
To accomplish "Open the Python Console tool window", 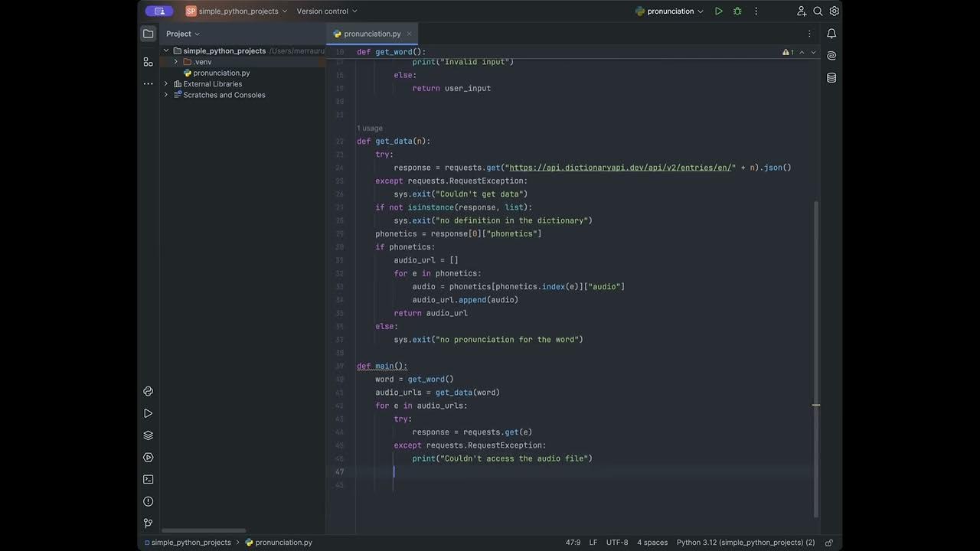I will click(x=149, y=391).
